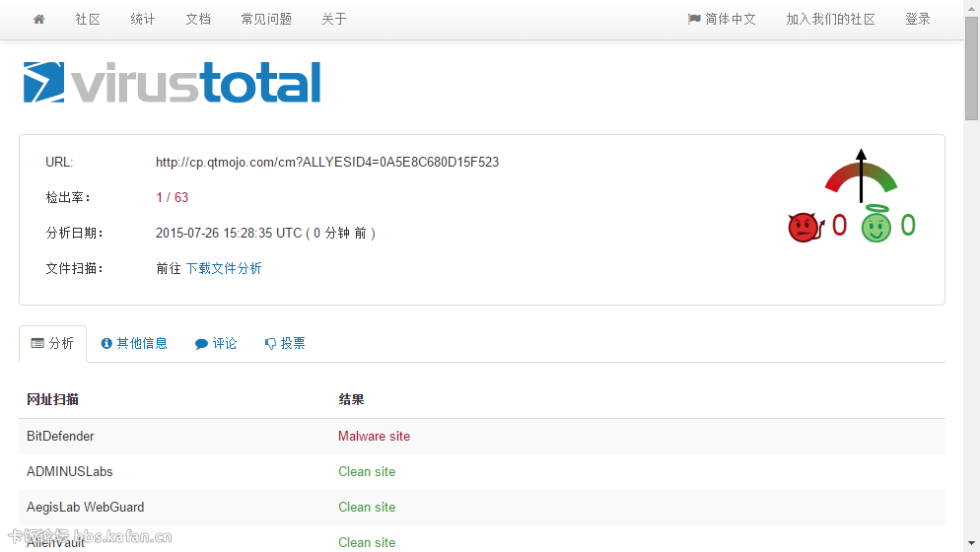
Task: Open the 简体中文 language selector
Action: [722, 20]
